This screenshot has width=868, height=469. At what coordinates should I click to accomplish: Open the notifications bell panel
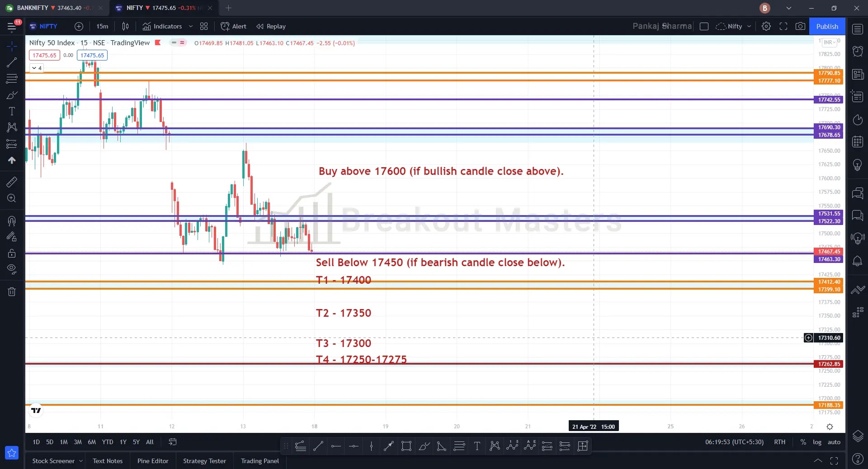point(858,261)
